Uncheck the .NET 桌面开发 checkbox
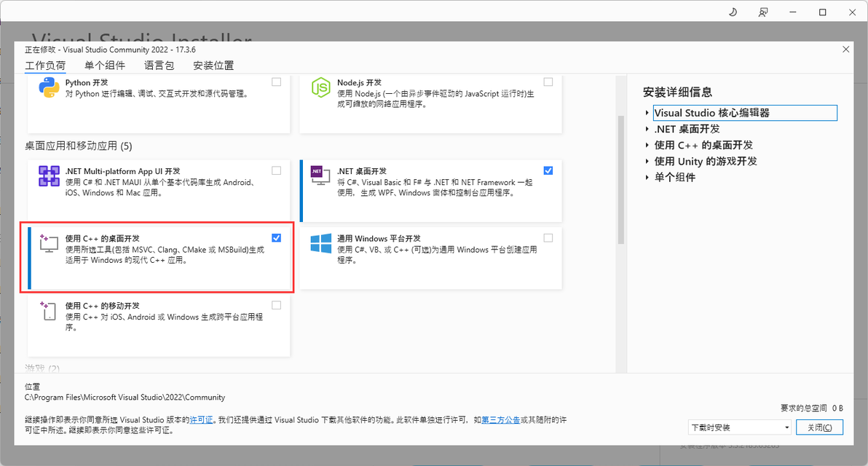The image size is (868, 466). [548, 170]
